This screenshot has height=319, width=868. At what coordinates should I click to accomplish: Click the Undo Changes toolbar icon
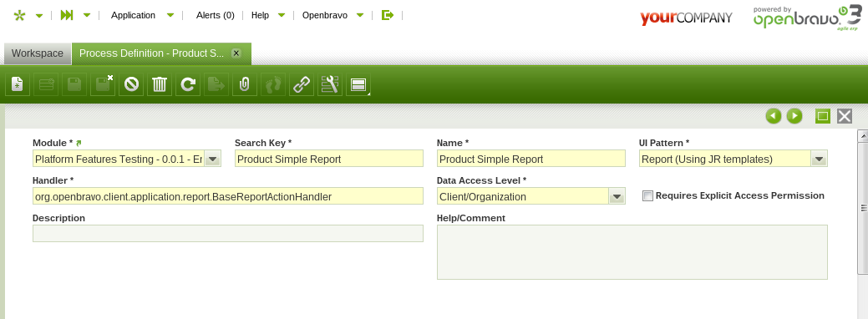coord(131,84)
